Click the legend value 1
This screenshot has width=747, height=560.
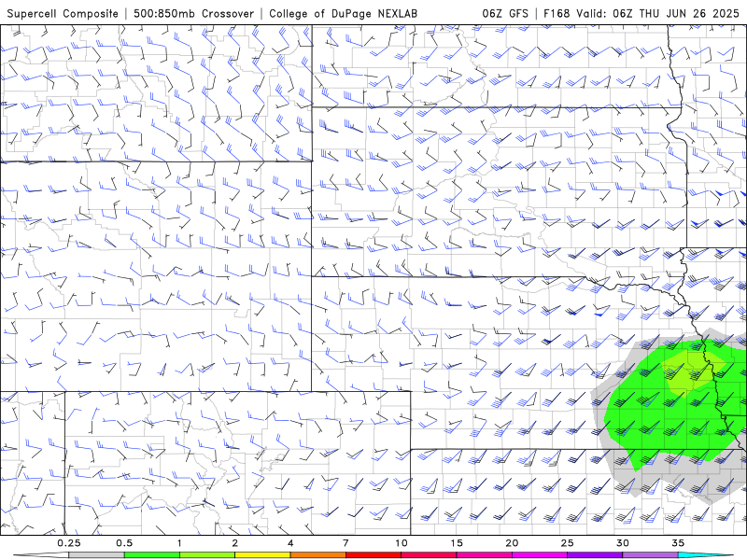(x=179, y=543)
